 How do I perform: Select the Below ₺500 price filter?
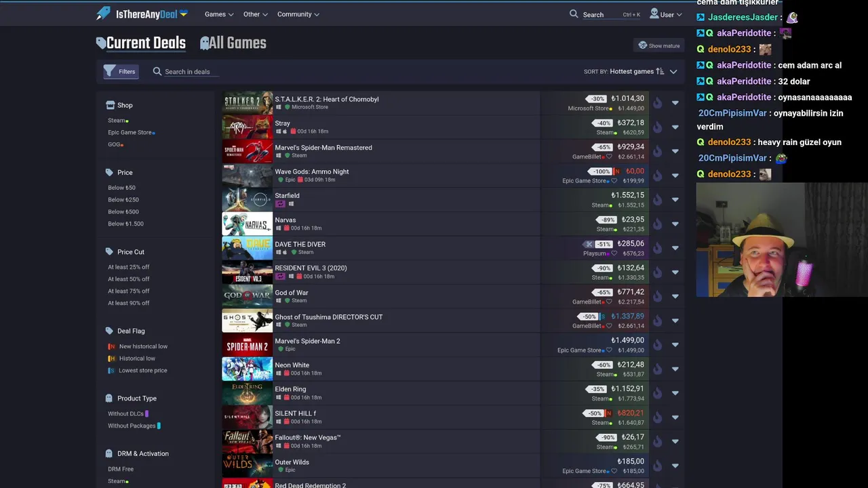pos(123,211)
